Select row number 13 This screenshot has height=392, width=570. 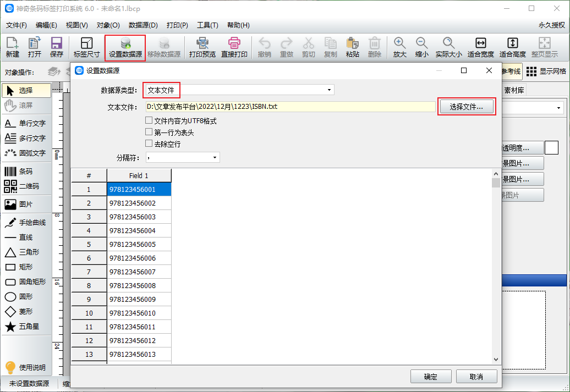coord(89,354)
